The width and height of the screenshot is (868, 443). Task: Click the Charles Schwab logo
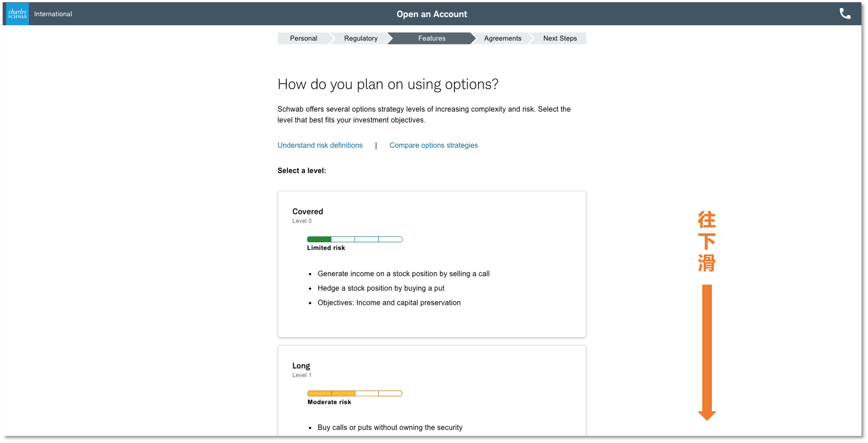pos(17,14)
